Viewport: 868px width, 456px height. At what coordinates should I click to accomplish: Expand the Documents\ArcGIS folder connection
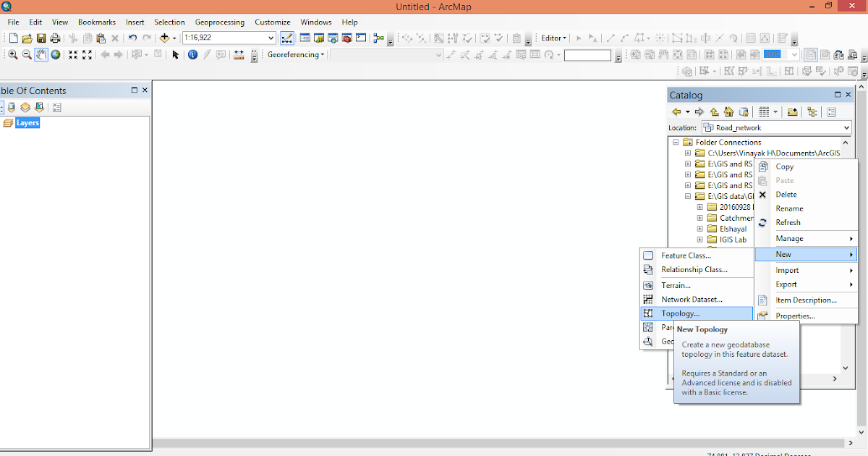point(688,153)
